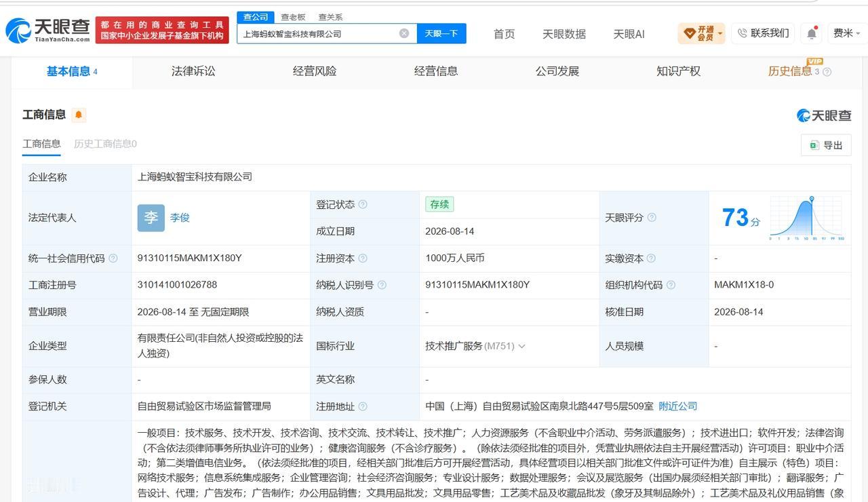Click the 联系我们 button
The width and height of the screenshot is (868, 502).
pos(763,33)
